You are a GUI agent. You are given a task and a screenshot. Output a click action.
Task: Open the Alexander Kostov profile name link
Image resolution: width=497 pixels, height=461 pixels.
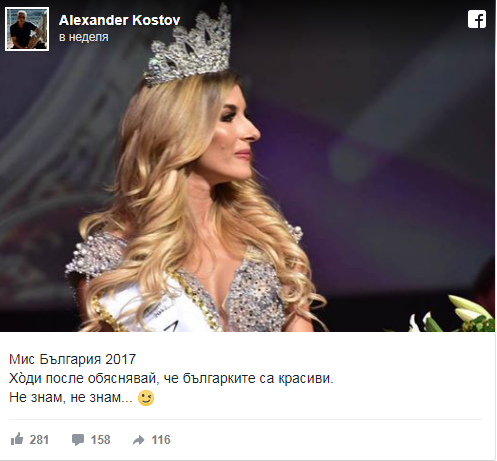pyautogui.click(x=120, y=20)
